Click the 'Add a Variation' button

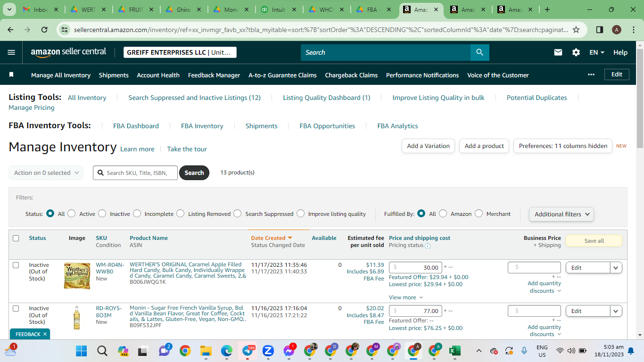pos(428,146)
